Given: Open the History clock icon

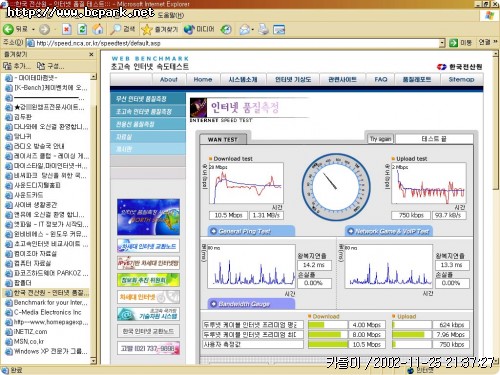Looking at the screenshot, I should tap(226, 29).
